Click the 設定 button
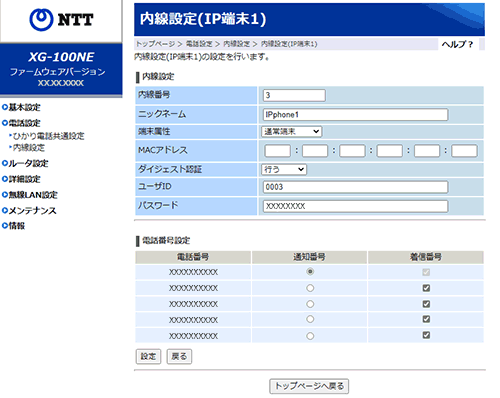This screenshot has width=500, height=398. tap(148, 357)
